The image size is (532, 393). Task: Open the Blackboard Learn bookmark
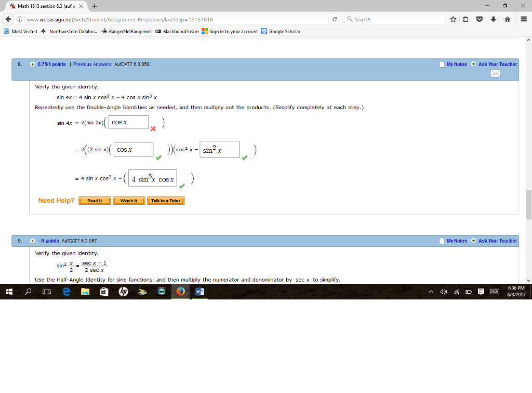pyautogui.click(x=177, y=31)
